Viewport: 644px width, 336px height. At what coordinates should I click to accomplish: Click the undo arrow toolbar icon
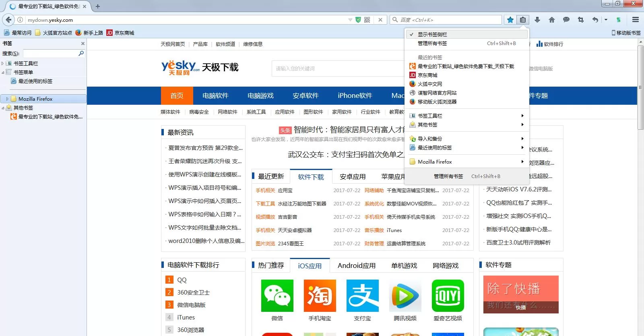pos(595,20)
